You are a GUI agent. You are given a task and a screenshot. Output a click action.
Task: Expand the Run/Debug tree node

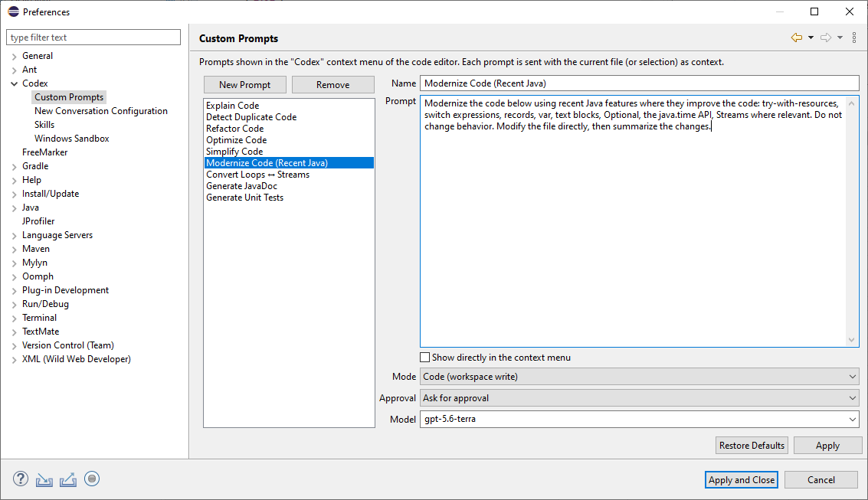[15, 304]
